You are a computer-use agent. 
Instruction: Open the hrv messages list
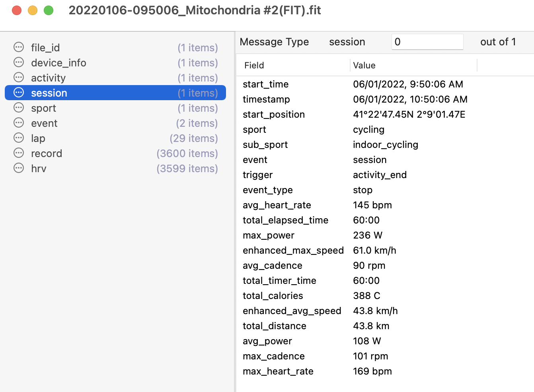(115, 169)
